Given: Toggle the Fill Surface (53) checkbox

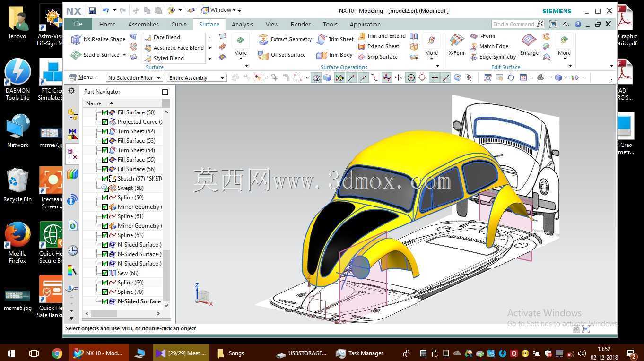Looking at the screenshot, I should click(x=105, y=141).
